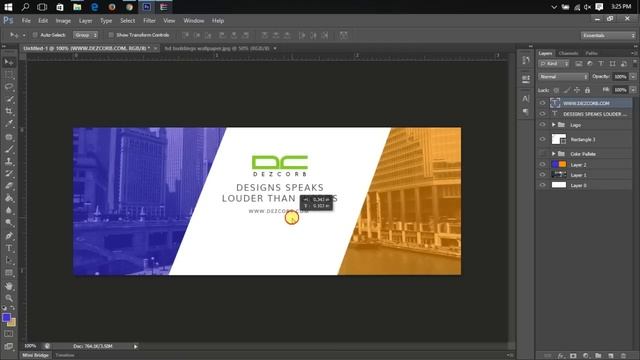
Task: Select the Quick Selection tool
Action: [9, 99]
